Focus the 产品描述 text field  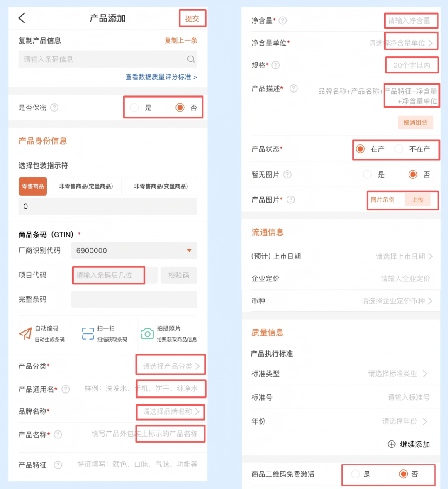coord(377,96)
